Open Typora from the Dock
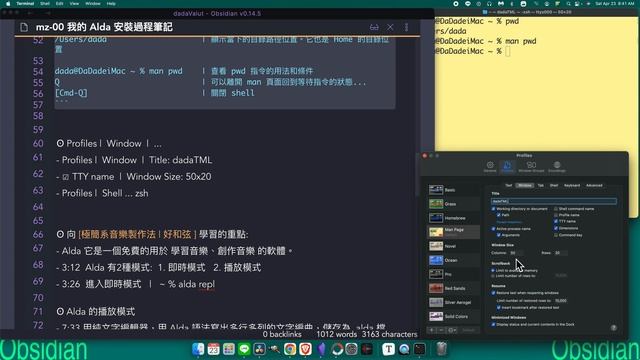Image resolution: width=640 pixels, height=360 pixels. [388, 349]
